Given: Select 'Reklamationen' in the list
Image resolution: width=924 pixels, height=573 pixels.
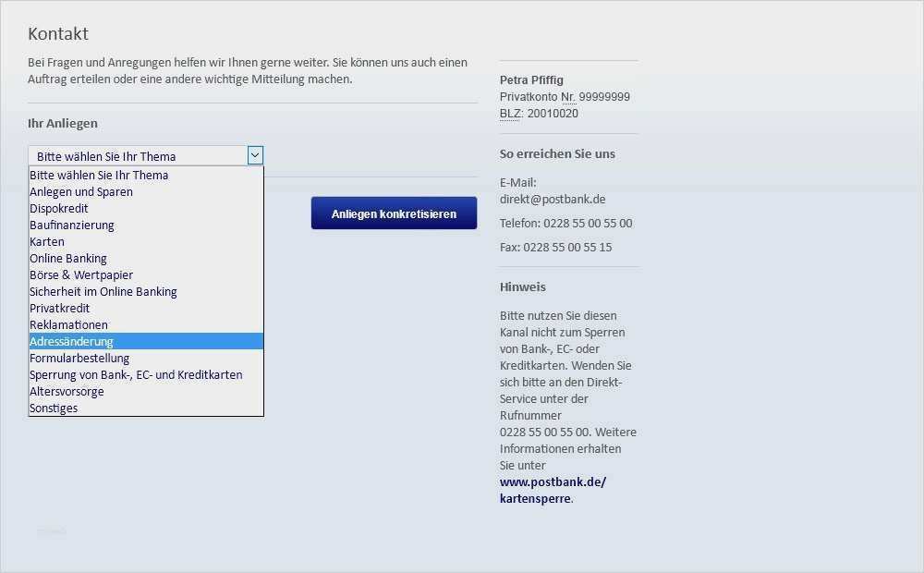Looking at the screenshot, I should (68, 324).
